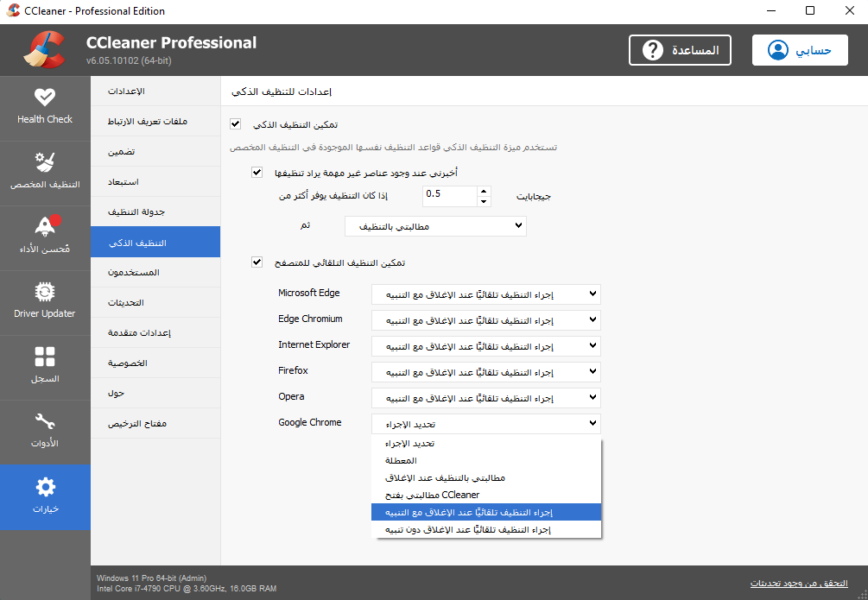Decrease the gigabytes threshold value
Image resolution: width=868 pixels, height=600 pixels.
(484, 201)
